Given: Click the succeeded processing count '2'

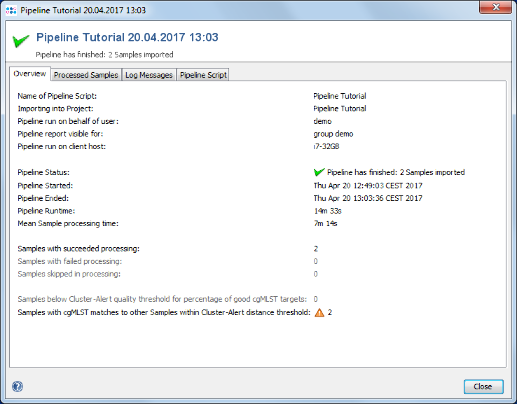Looking at the screenshot, I should click(316, 249).
